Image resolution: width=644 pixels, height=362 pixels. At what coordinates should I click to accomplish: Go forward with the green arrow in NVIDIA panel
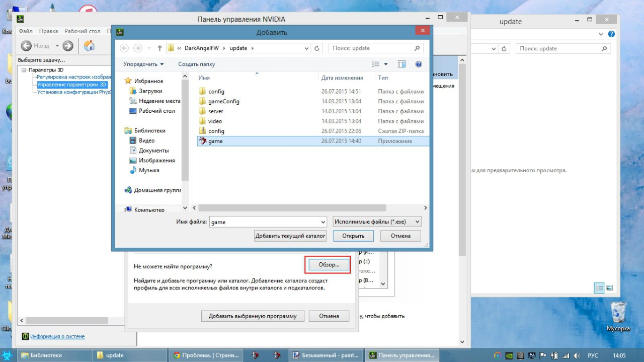point(68,46)
